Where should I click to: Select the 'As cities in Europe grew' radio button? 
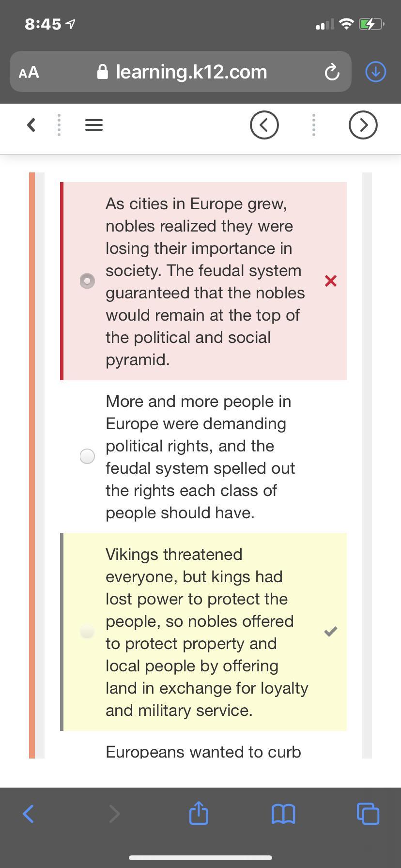click(87, 281)
